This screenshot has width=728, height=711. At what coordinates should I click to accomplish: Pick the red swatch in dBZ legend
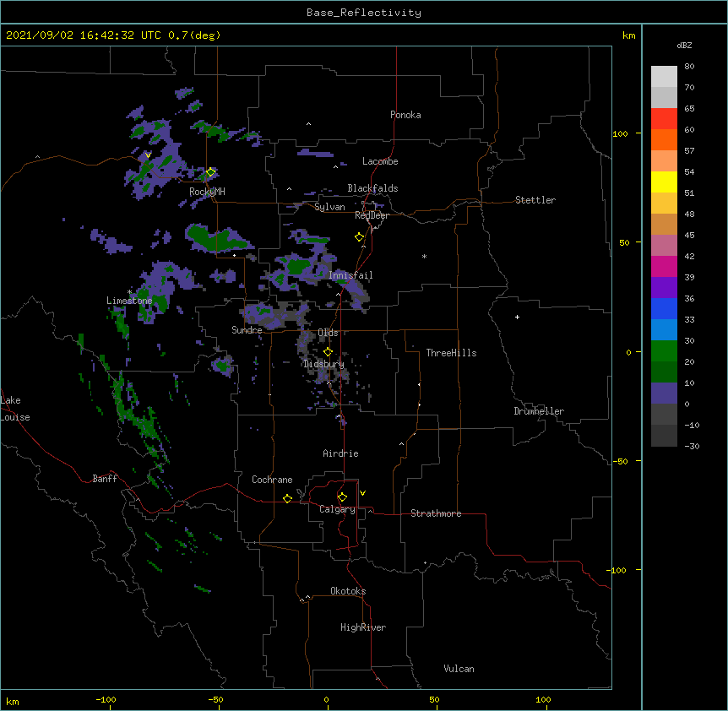(664, 118)
